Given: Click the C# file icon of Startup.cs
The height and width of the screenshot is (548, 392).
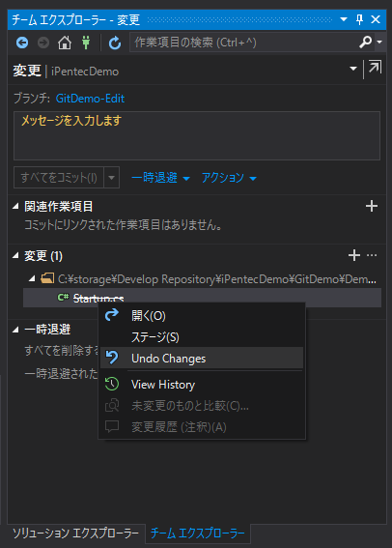Looking at the screenshot, I should point(63,298).
